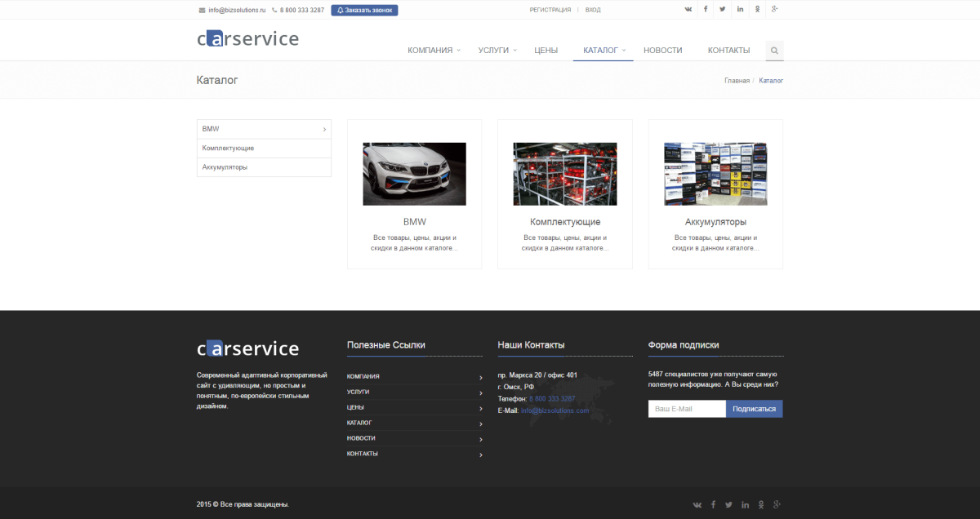Image resolution: width=980 pixels, height=519 pixels.
Task: Click the envelope icon next to info@bizsolutions.ru
Action: point(200,10)
